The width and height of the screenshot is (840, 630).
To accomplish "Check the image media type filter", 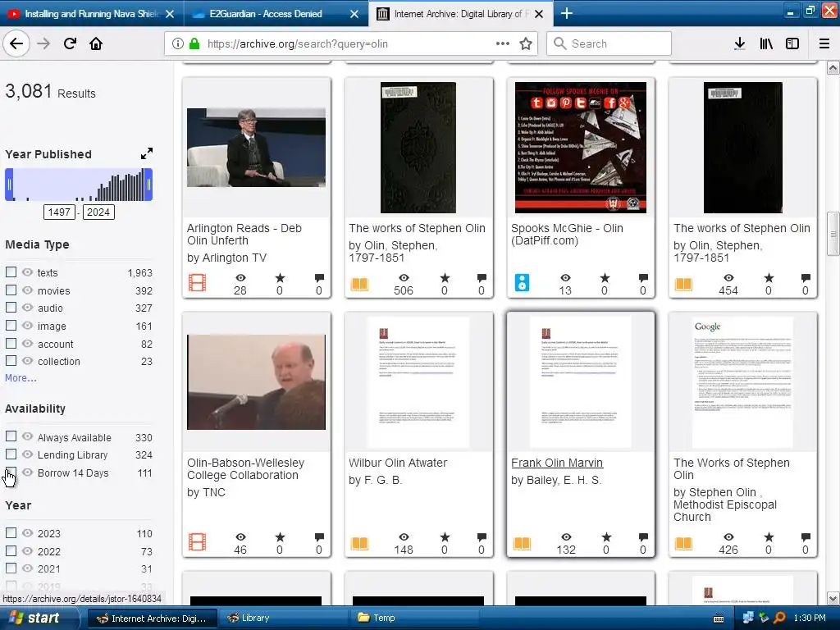I will pyautogui.click(x=11, y=325).
